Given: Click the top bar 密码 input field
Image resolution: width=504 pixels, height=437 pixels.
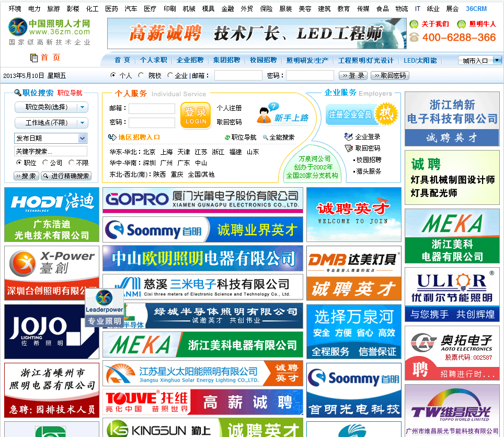Looking at the screenshot, I should tap(310, 75).
